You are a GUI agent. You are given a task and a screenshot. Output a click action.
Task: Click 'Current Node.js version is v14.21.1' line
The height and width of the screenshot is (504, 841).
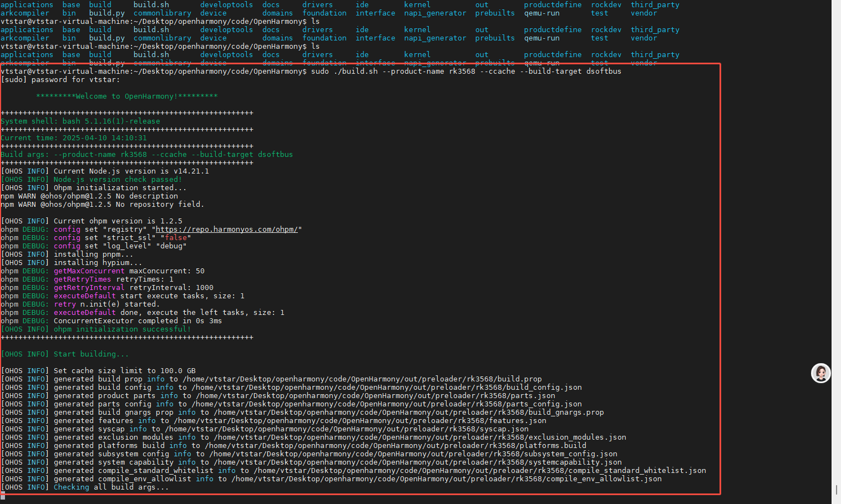(105, 171)
